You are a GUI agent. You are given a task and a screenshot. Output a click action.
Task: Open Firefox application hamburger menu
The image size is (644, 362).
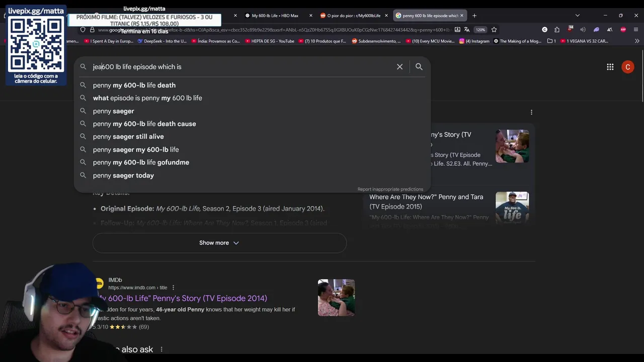tap(636, 30)
